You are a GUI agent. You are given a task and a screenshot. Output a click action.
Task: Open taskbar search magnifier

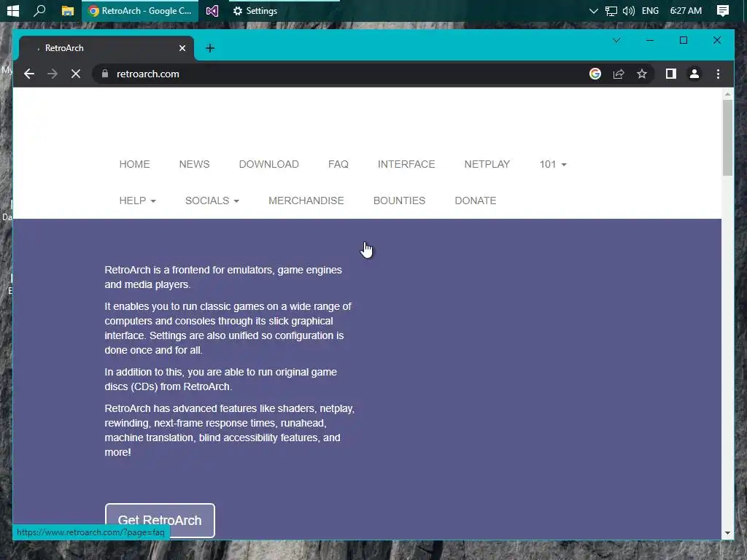click(x=39, y=10)
